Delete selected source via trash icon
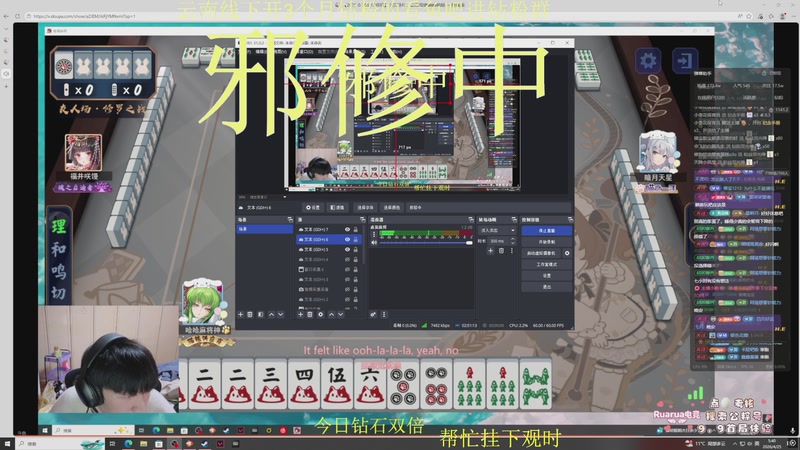Screen dimensions: 800x450 (310, 314)
